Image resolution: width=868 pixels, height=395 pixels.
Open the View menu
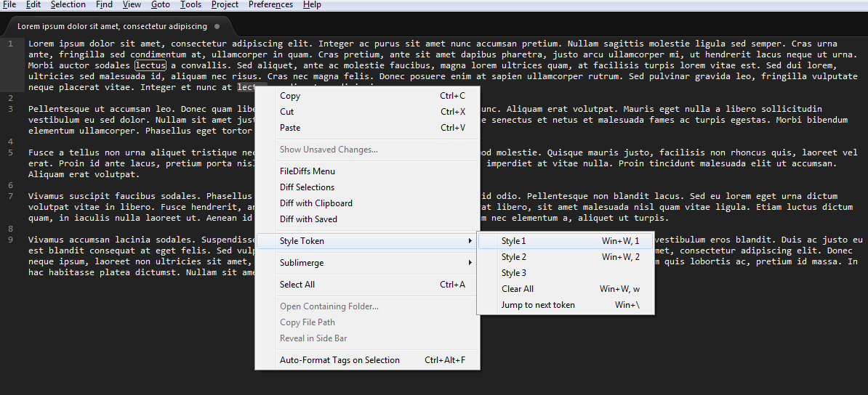click(132, 4)
